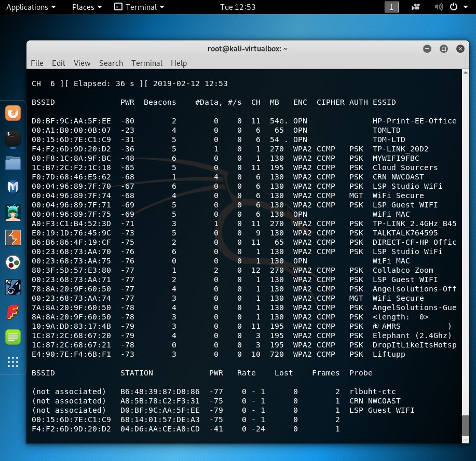This screenshot has height=461, width=476.
Task: Click the power icon in top bar
Action: click(x=454, y=7)
